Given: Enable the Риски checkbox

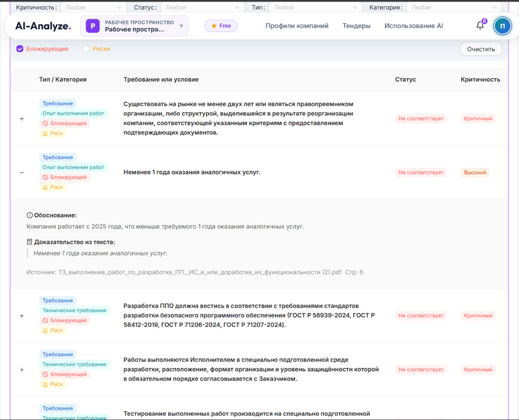Looking at the screenshot, I should (86, 49).
